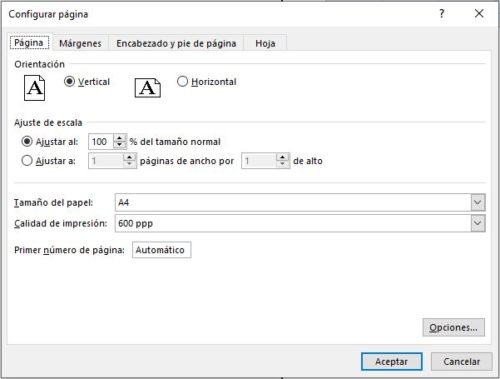The image size is (500, 379).
Task: Open the Calidad de impresión dropdown arrow
Action: pyautogui.click(x=478, y=223)
